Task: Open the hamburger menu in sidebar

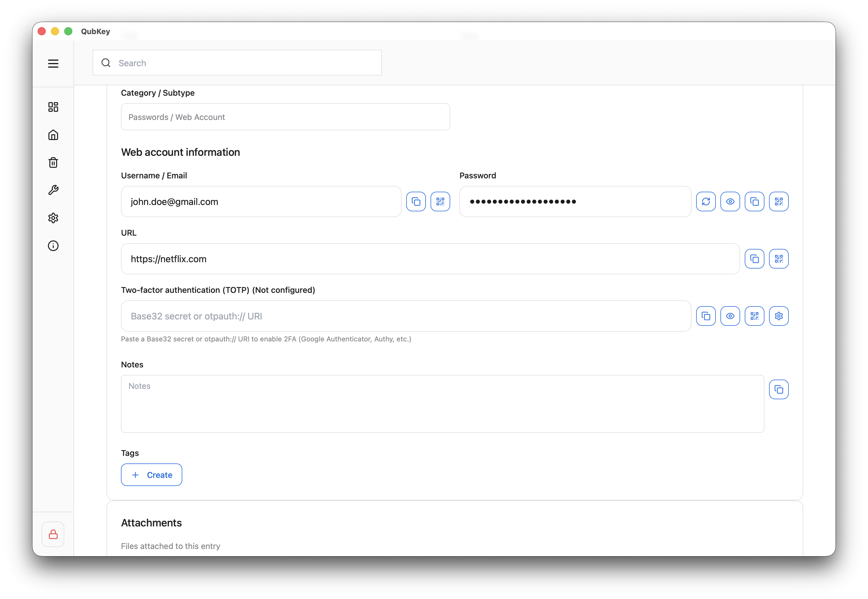Action: coord(53,63)
